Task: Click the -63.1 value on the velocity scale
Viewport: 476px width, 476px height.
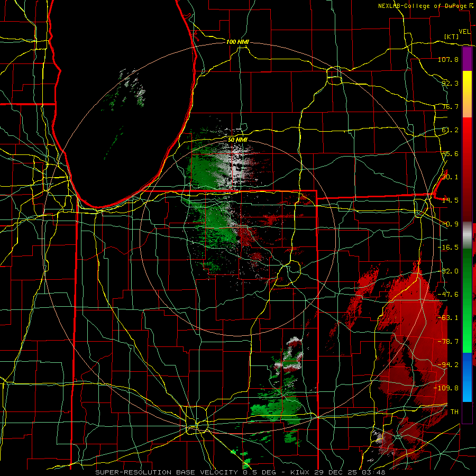Action: coord(448,318)
